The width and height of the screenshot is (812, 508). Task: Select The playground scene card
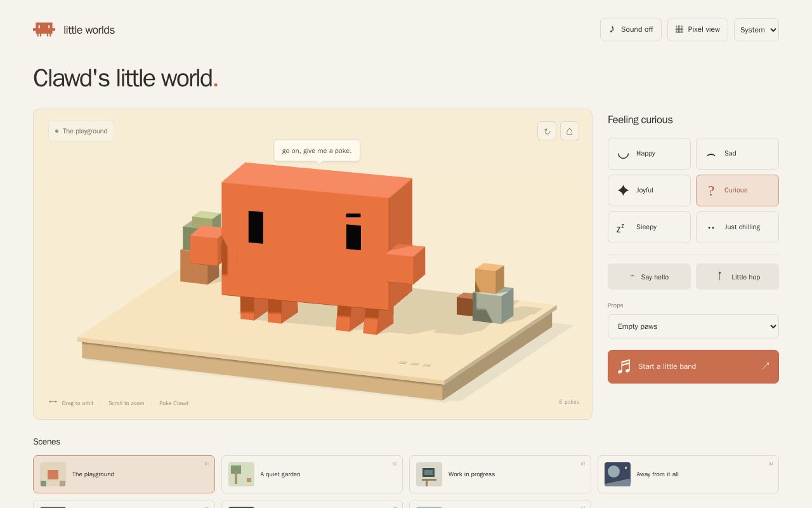(124, 474)
